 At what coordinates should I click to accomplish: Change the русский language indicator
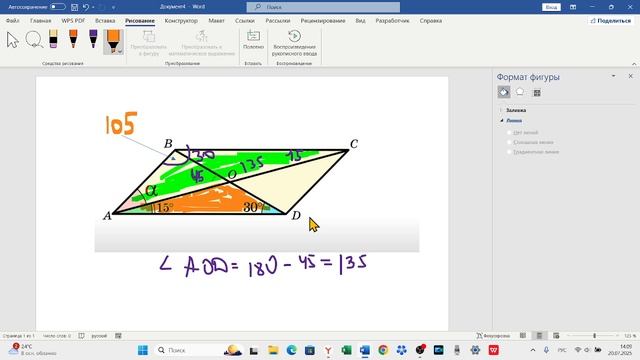pos(99,336)
